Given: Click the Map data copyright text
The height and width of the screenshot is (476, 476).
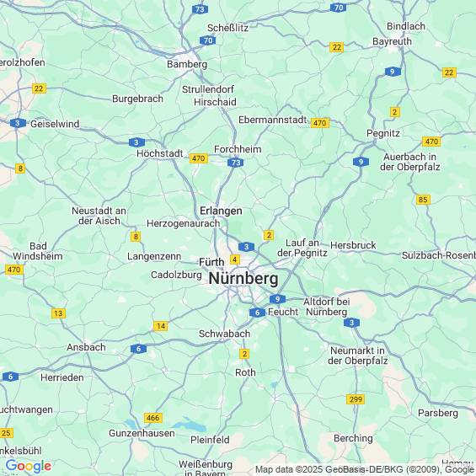Looking at the screenshot, I should pos(365,469).
